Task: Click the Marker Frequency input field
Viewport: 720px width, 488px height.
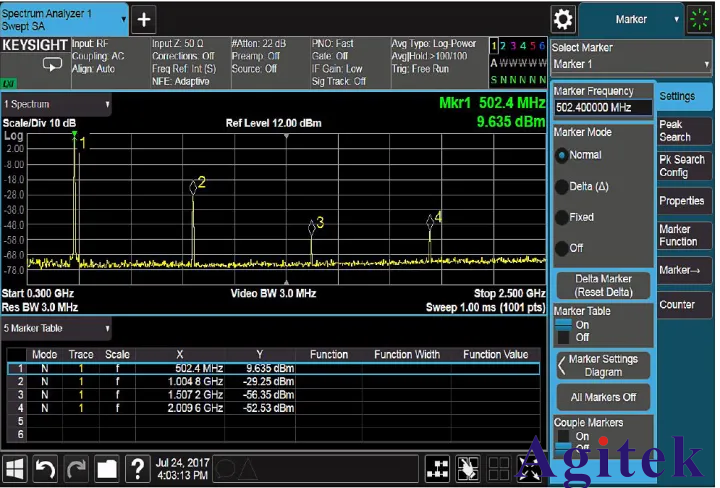Action: (603, 108)
